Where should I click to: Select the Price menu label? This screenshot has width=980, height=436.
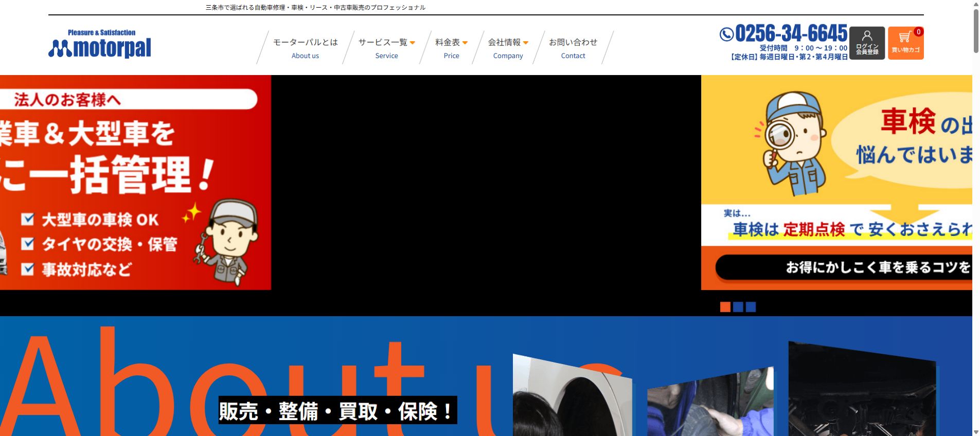point(451,56)
